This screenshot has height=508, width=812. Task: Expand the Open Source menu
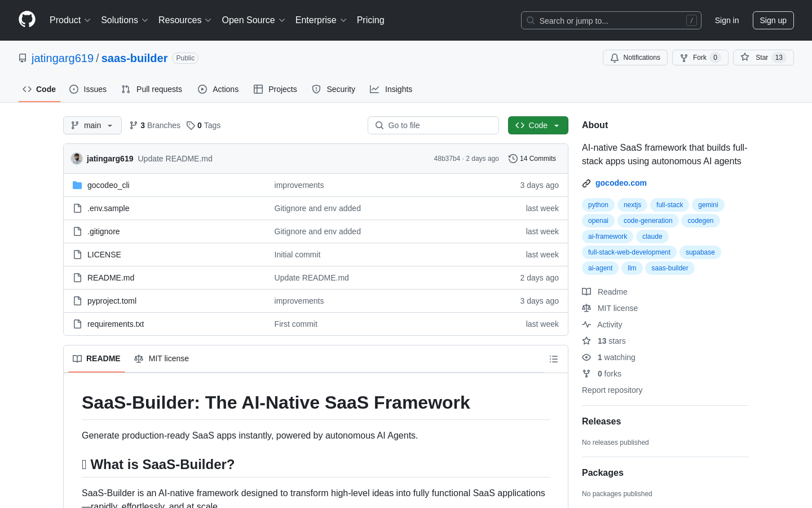point(254,20)
